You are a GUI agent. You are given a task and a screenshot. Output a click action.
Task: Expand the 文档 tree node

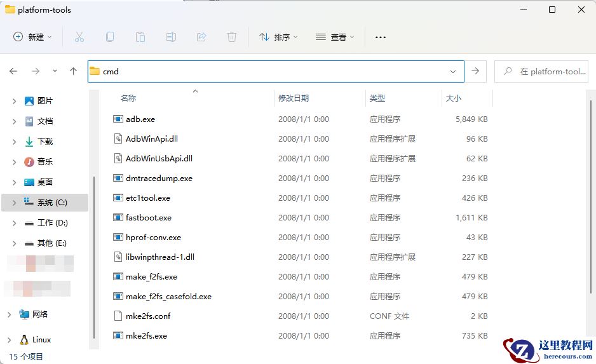pyautogui.click(x=14, y=121)
